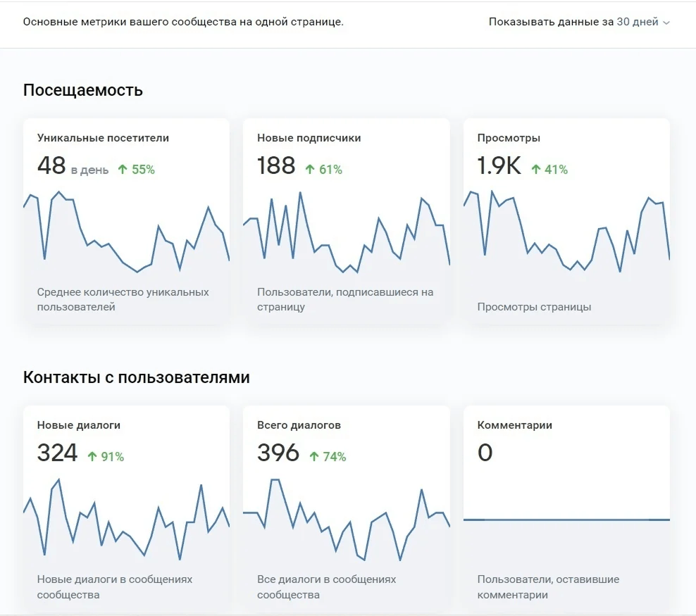
Task: Click the 1.9K views value
Action: point(499,166)
